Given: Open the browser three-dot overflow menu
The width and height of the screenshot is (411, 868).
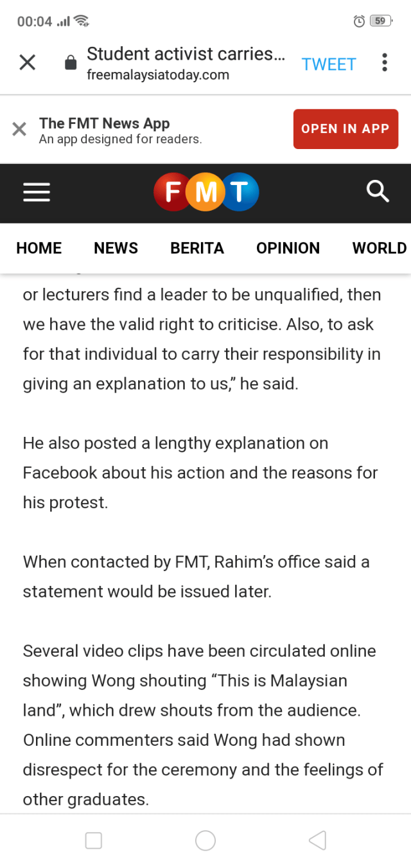Looking at the screenshot, I should [x=384, y=62].
